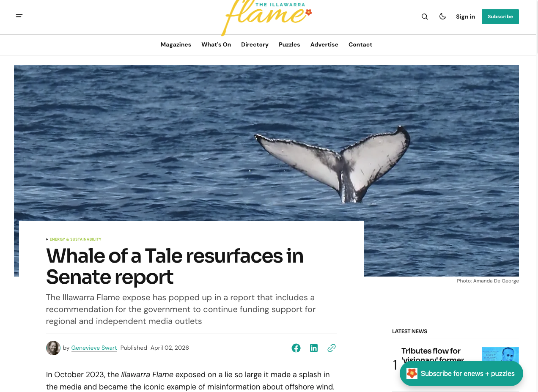This screenshot has height=392, width=538.
Task: Open the Puzzles page
Action: [289, 45]
